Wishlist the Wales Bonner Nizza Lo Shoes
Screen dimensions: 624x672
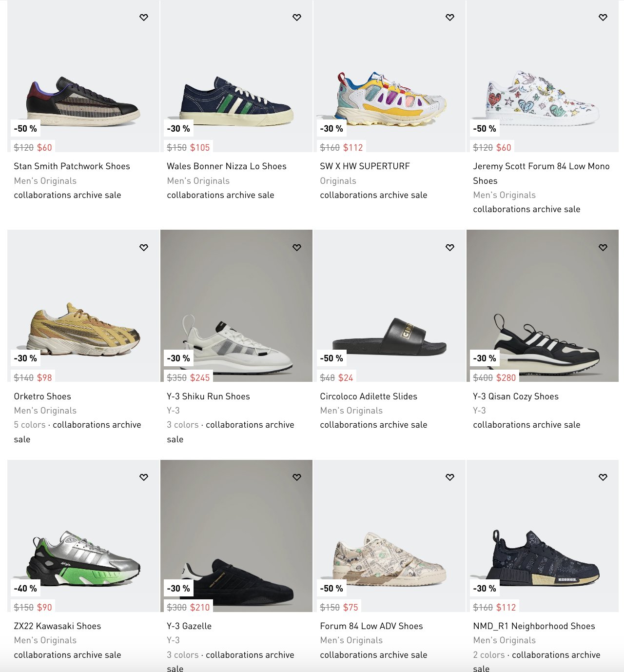tap(297, 18)
